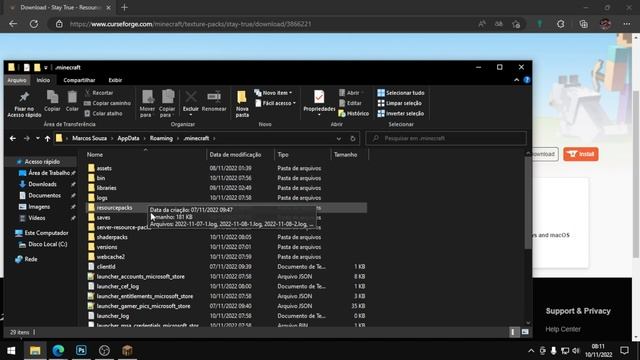Click Limpar seleção
Viewport: 640px width, 360px height.
point(400,103)
